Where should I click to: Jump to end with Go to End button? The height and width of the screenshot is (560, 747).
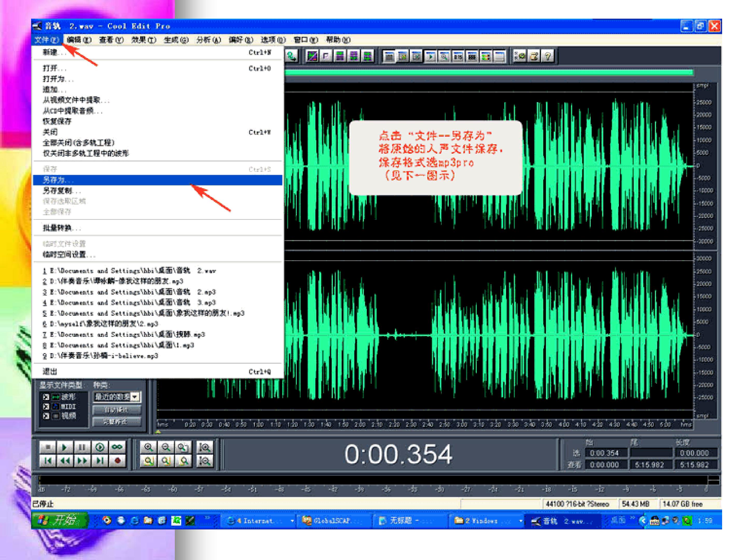pyautogui.click(x=100, y=460)
